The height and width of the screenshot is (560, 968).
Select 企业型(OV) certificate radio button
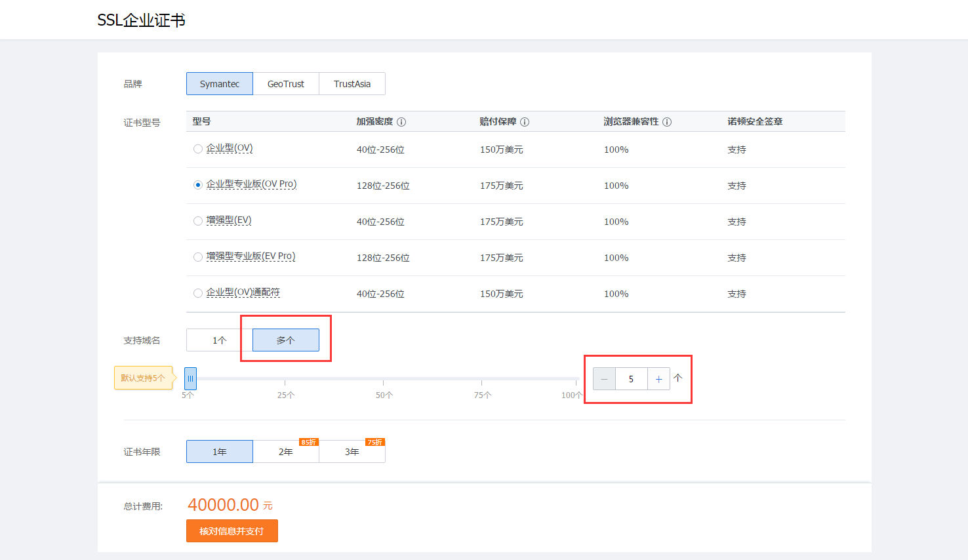197,149
